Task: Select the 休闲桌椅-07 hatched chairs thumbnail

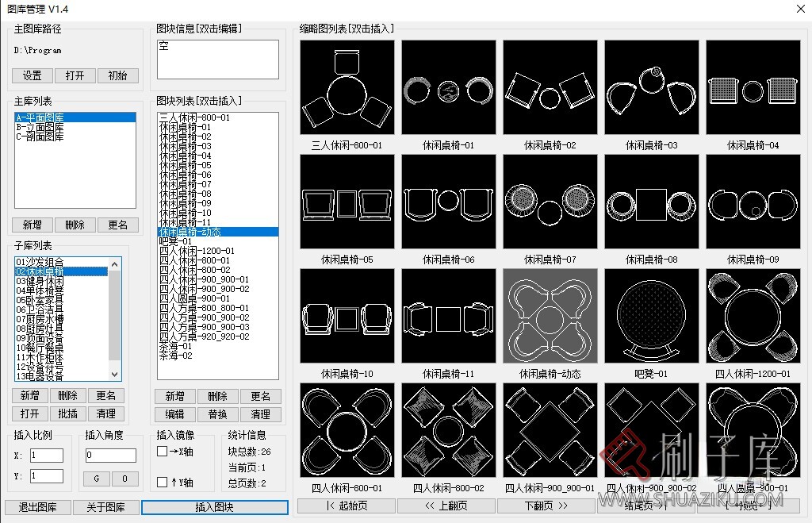Action: point(550,200)
